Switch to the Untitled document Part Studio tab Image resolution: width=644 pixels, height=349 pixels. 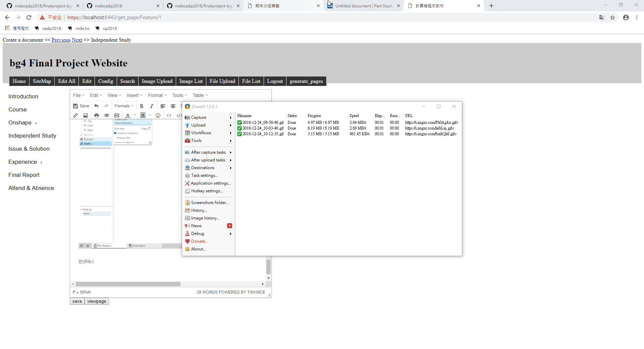click(x=364, y=6)
